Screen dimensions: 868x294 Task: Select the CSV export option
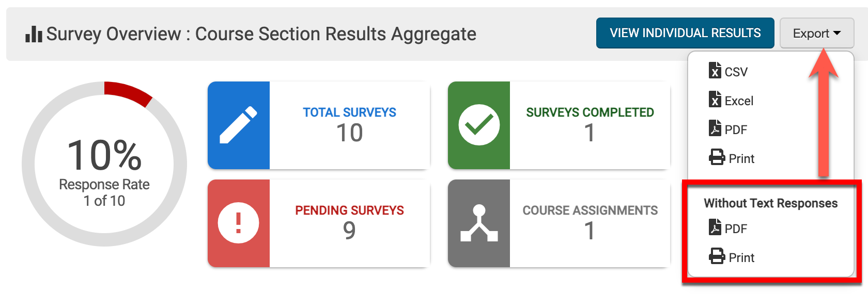pos(736,72)
